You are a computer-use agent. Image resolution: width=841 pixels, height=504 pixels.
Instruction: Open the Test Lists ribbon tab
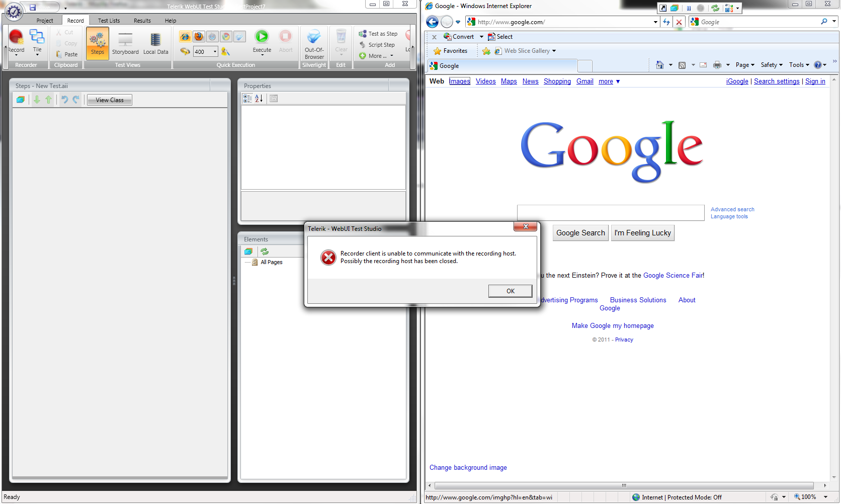(x=109, y=21)
